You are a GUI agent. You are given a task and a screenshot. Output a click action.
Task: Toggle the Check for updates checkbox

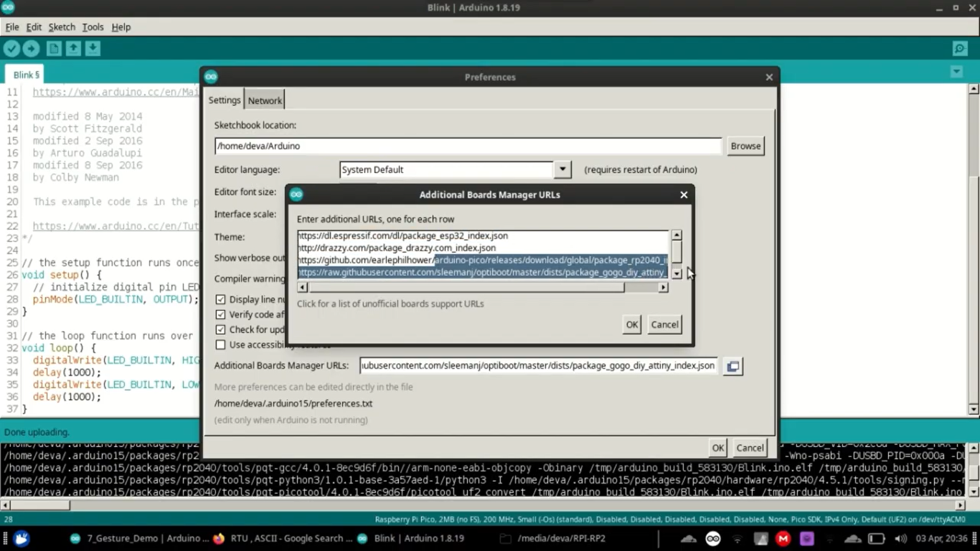221,329
